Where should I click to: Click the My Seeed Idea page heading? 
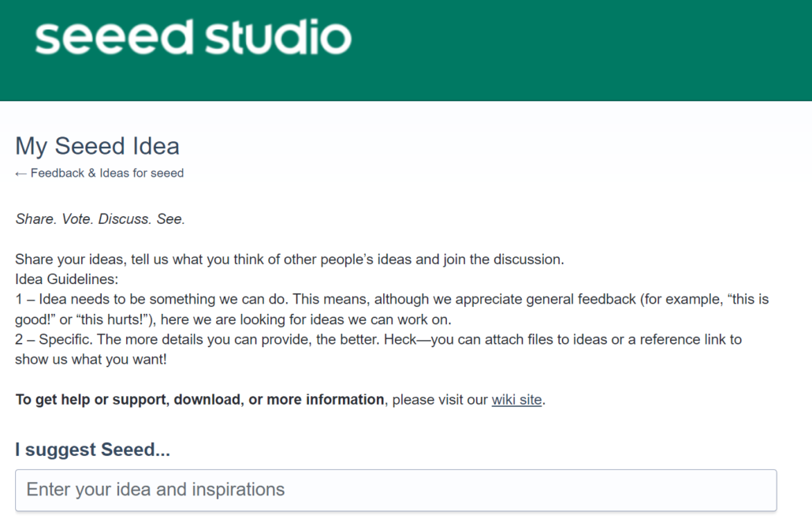pyautogui.click(x=97, y=146)
